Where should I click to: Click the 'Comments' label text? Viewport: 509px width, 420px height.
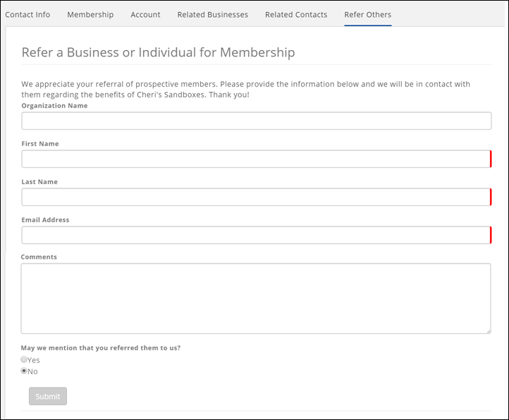(39, 257)
